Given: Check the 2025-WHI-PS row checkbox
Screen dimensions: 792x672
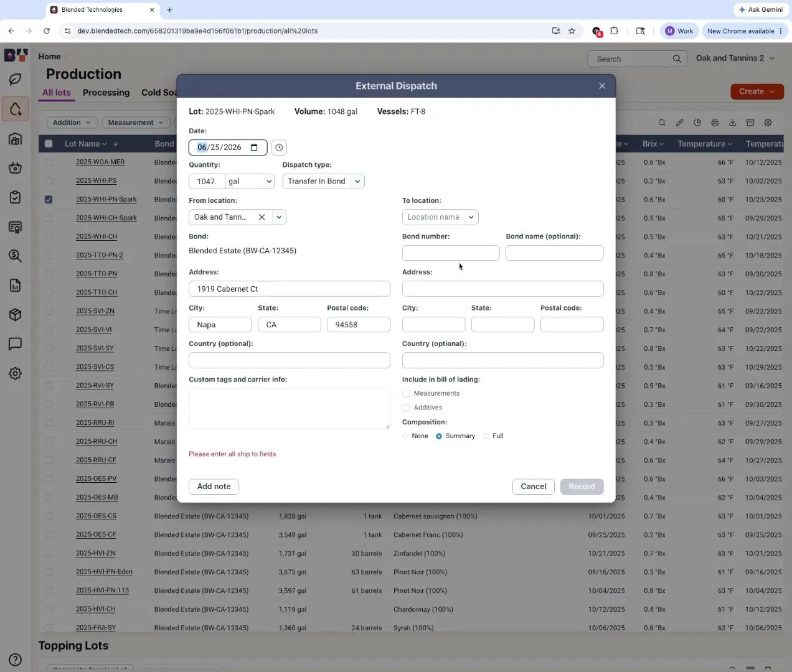Looking at the screenshot, I should [49, 181].
